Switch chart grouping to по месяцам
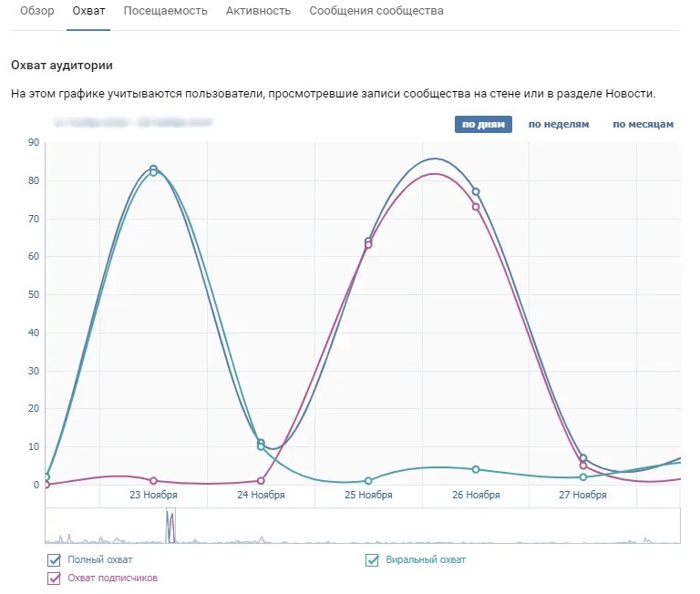Image resolution: width=700 pixels, height=594 pixels. [x=643, y=125]
